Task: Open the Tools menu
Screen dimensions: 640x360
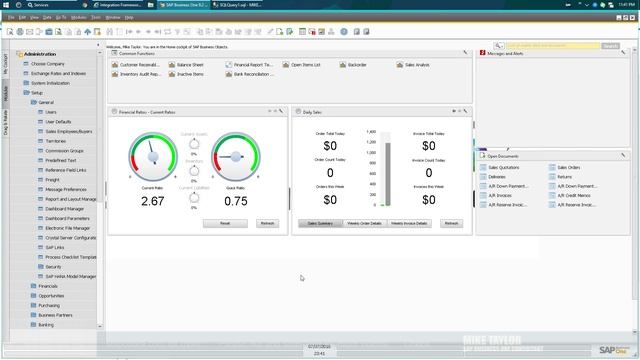Action: (x=96, y=18)
